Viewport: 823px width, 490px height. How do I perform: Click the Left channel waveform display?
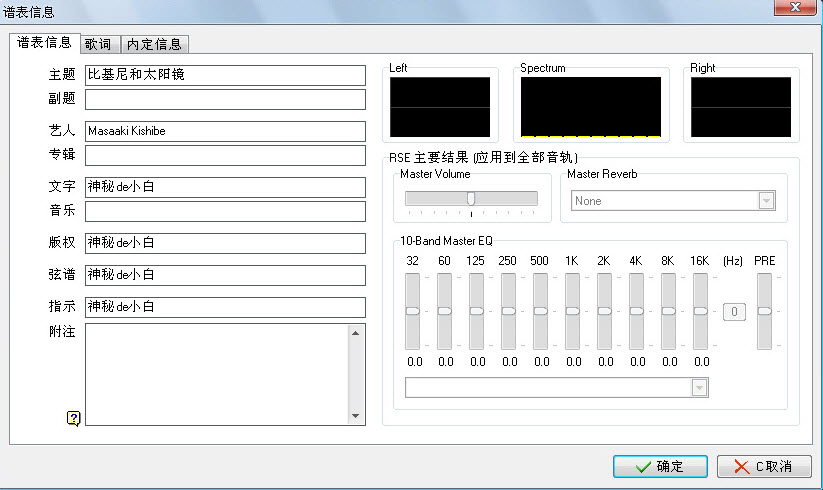pyautogui.click(x=440, y=107)
